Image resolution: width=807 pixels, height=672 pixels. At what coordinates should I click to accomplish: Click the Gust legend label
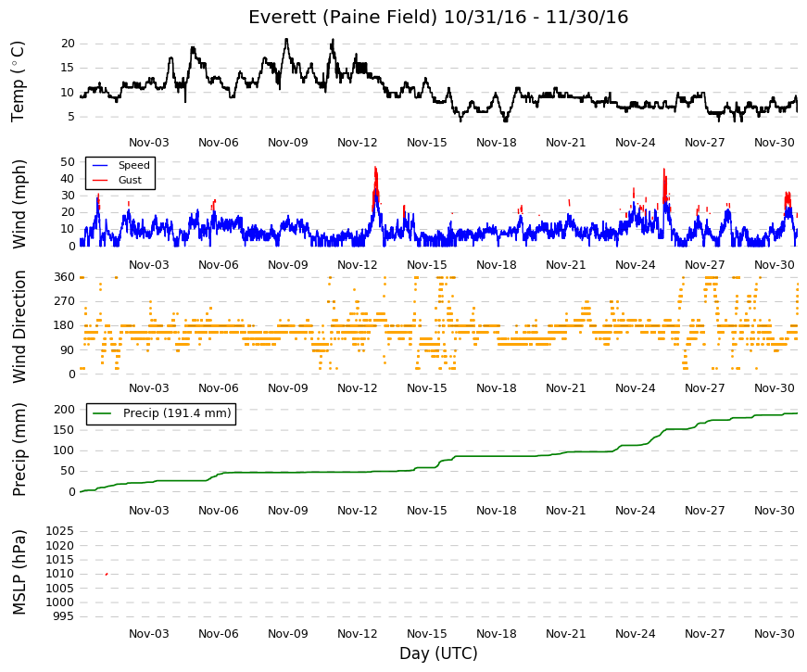(x=130, y=180)
